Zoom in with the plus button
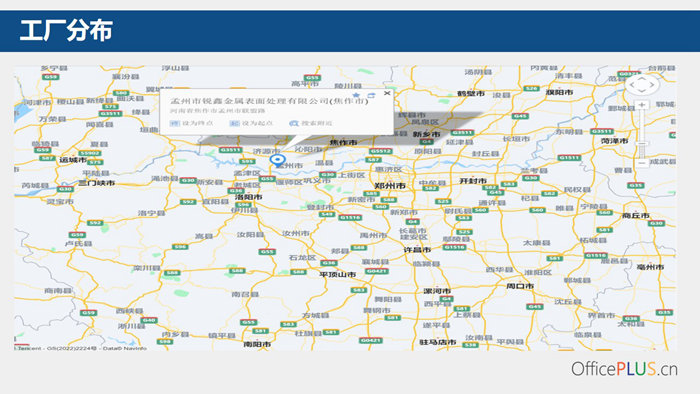Viewport: 700px width, 394px height. coord(642,105)
